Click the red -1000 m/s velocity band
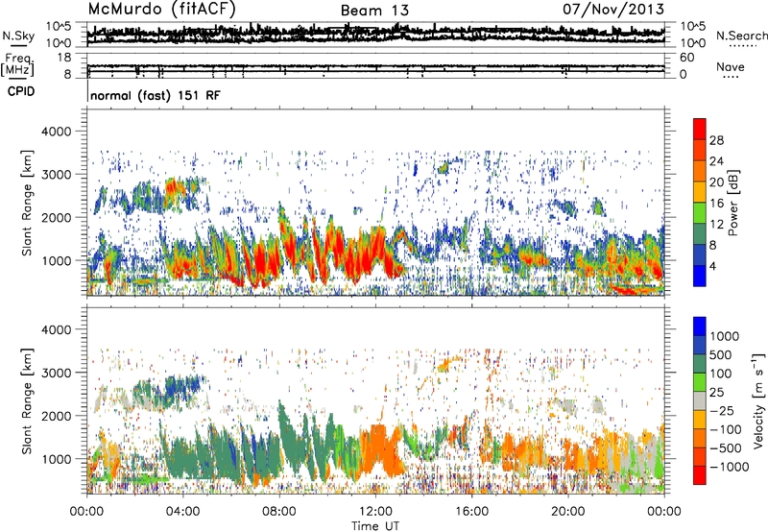Viewport: 768px width, 532px height. click(700, 475)
